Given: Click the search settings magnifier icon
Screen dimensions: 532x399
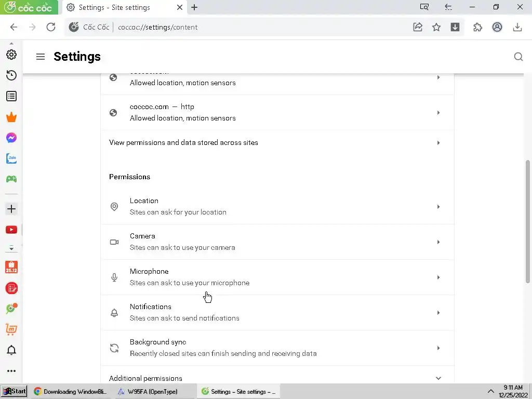Looking at the screenshot, I should (x=518, y=57).
